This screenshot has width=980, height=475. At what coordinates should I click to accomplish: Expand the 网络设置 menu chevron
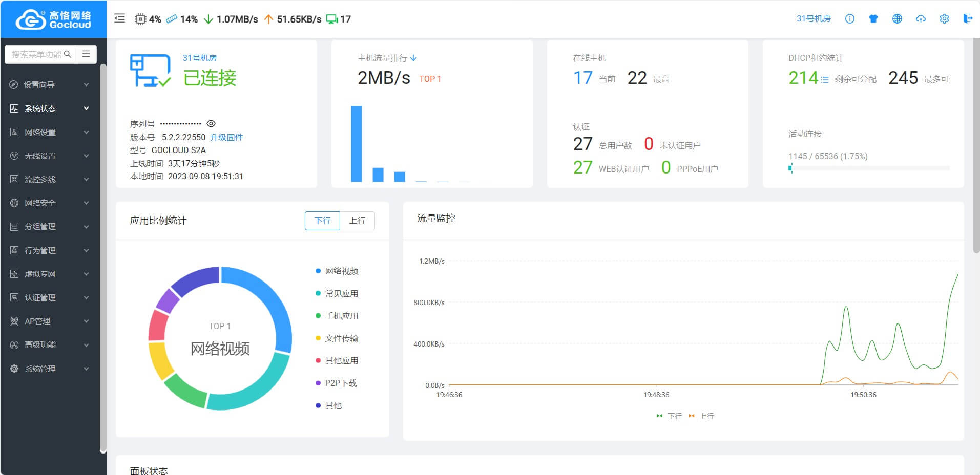(x=86, y=132)
